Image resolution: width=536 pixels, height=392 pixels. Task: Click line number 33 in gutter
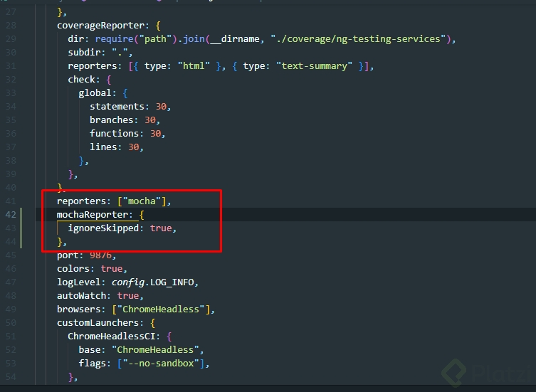pos(11,93)
